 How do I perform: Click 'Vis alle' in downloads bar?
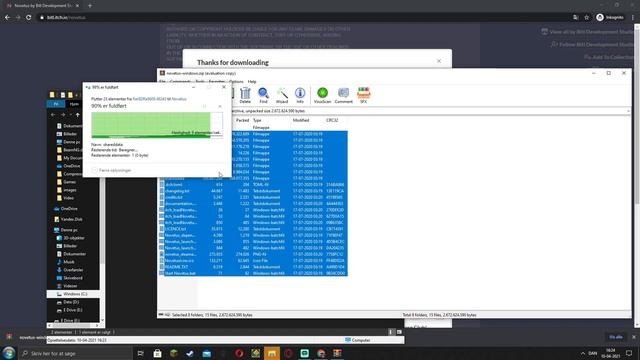click(x=616, y=337)
